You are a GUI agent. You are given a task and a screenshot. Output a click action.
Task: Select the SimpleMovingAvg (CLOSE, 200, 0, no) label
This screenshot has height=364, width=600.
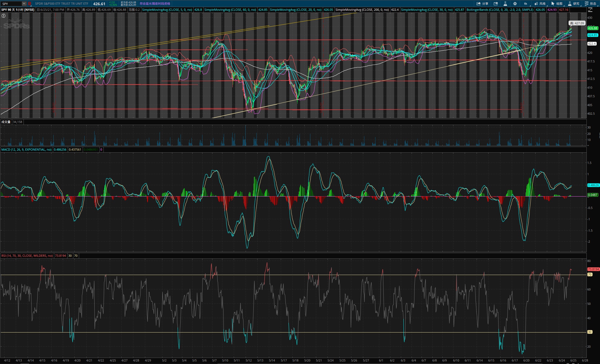pyautogui.click(x=362, y=10)
